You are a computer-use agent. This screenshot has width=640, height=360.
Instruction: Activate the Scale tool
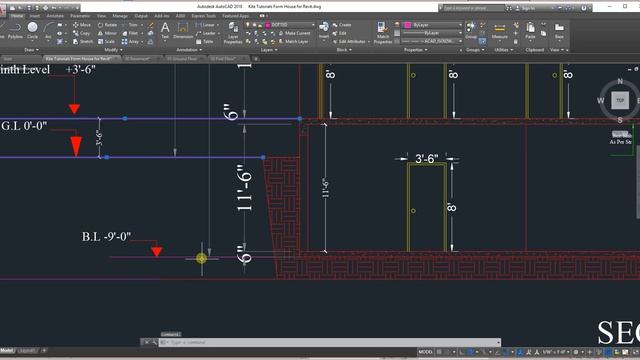tap(107, 42)
